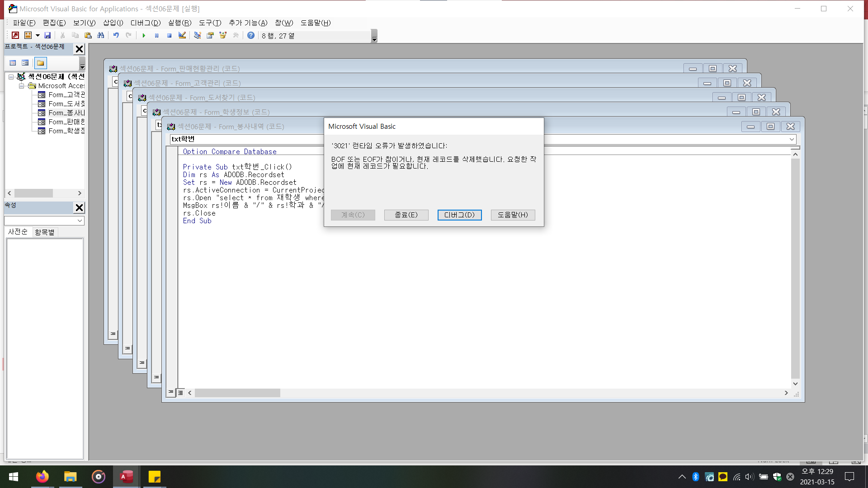Viewport: 868px width, 488px height.
Task: Click the Find binoculars icon
Action: coord(100,35)
